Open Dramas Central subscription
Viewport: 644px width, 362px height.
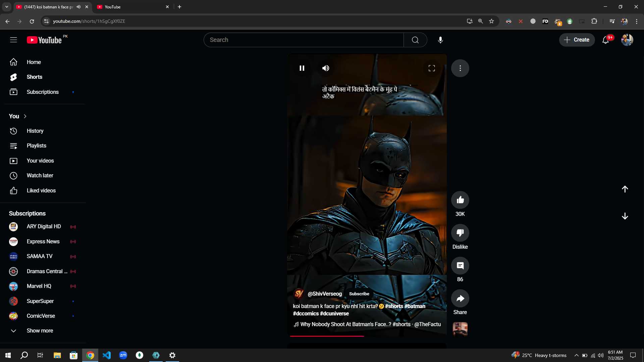click(42, 271)
